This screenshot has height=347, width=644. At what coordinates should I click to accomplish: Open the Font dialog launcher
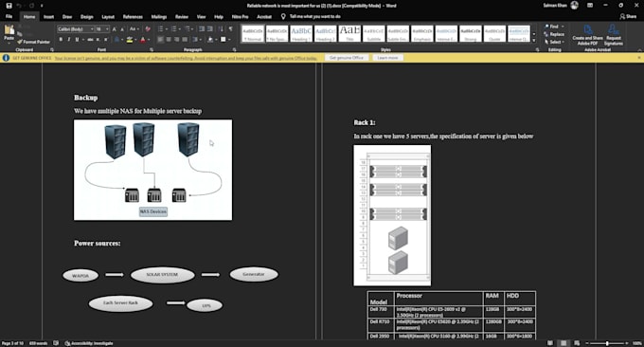152,49
